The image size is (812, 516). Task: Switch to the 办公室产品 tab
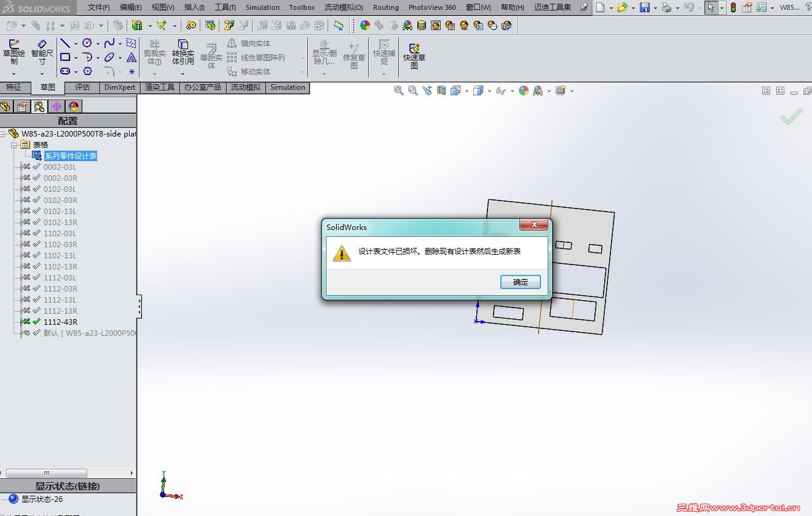click(x=203, y=87)
